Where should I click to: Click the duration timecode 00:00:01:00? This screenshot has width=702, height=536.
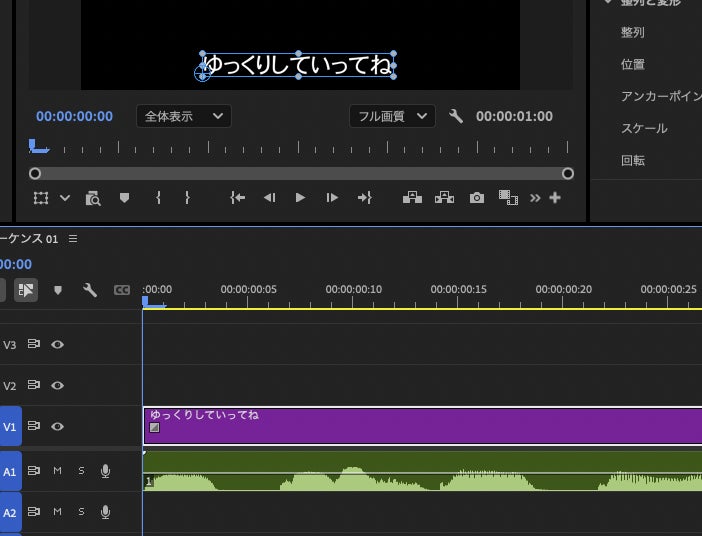click(x=514, y=116)
